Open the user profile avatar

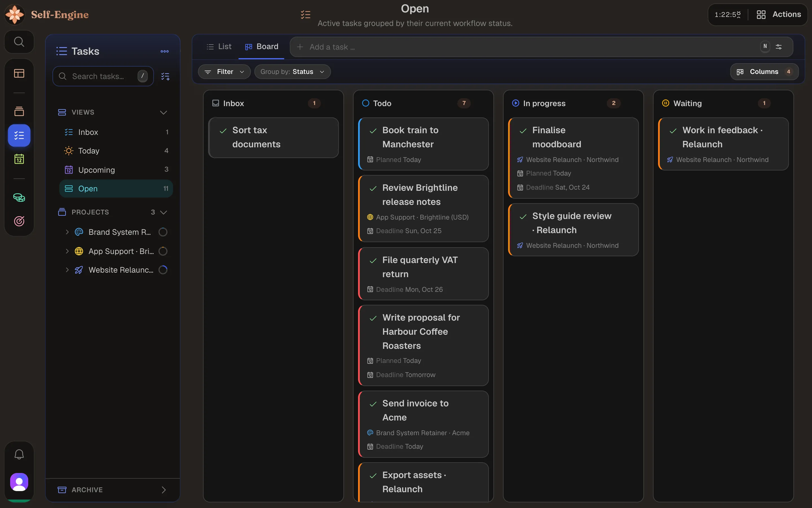tap(19, 482)
